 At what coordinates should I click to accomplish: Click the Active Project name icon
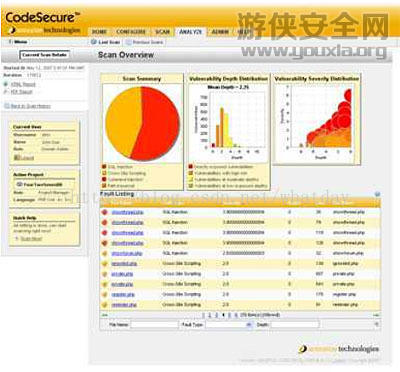[19, 184]
